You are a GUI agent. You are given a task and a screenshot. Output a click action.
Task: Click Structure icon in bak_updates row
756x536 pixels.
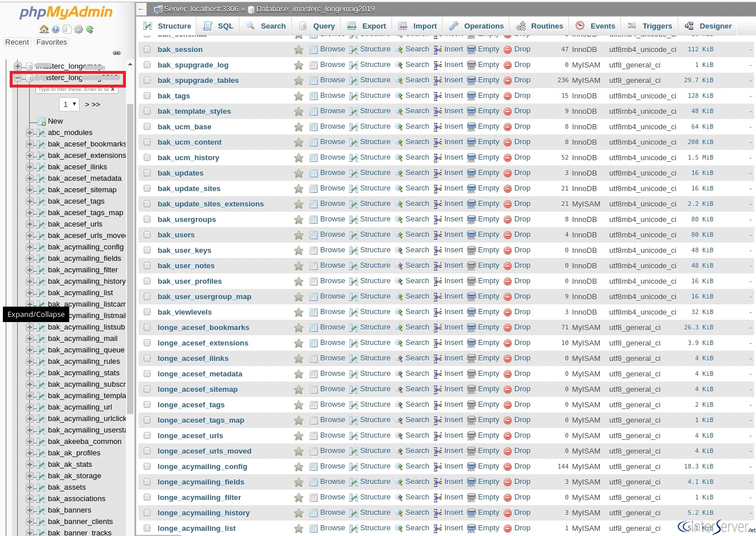[x=354, y=173]
